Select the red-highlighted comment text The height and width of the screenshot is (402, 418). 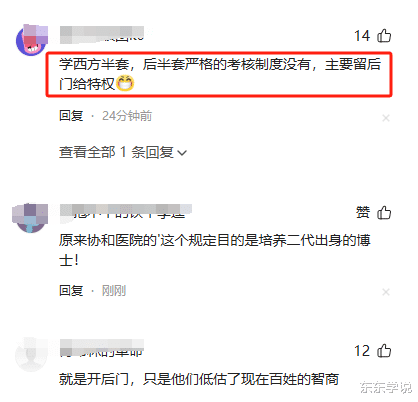point(219,74)
